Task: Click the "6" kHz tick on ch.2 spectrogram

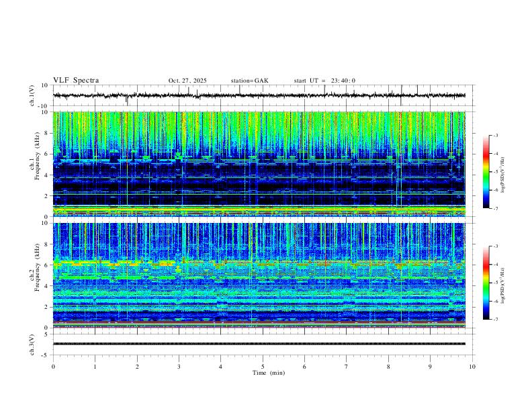Action: pos(46,265)
